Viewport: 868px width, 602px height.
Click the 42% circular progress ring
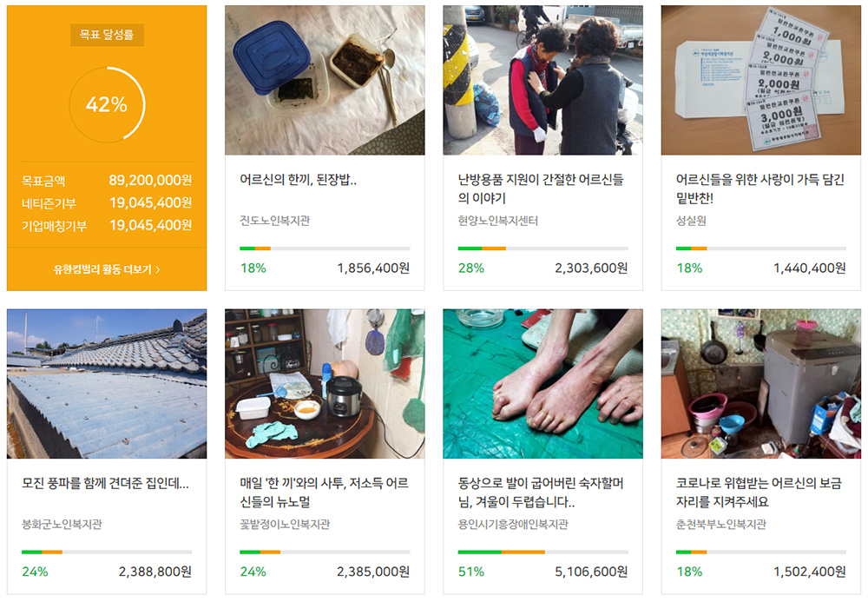pyautogui.click(x=107, y=104)
